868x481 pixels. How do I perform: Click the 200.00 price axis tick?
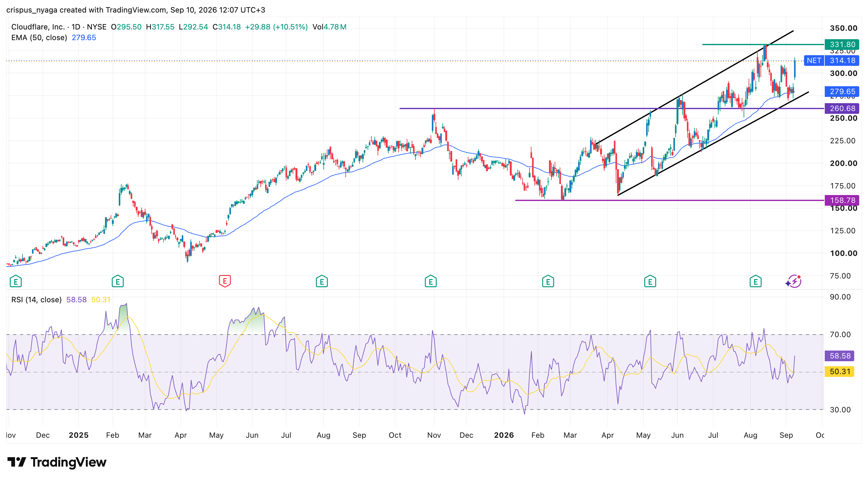coord(844,163)
